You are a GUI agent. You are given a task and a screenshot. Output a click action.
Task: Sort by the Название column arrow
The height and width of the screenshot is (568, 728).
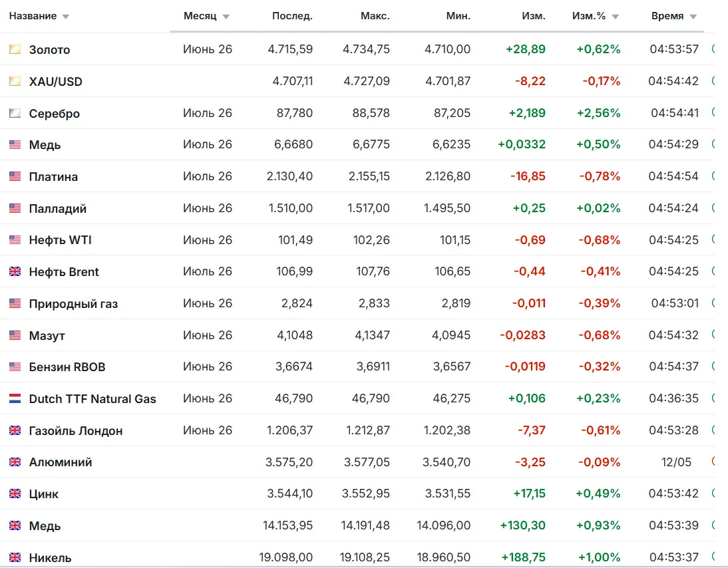(66, 17)
